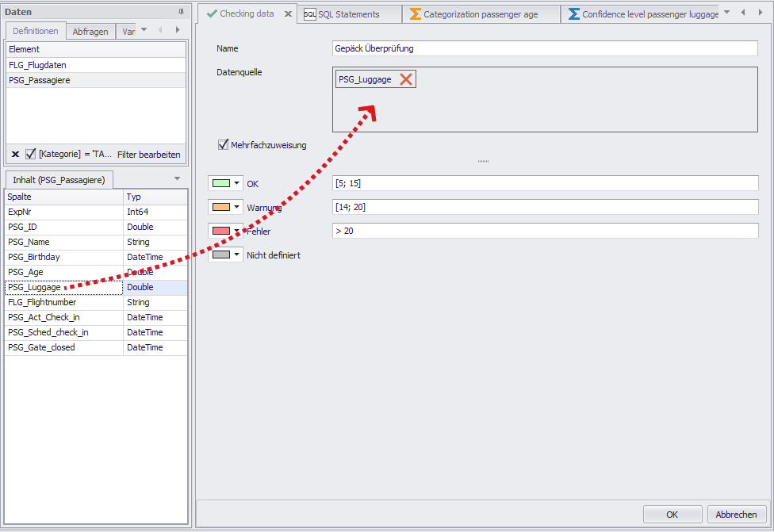Select the PSG_Passagiere element
Viewport: 774px width, 532px height.
[x=96, y=80]
